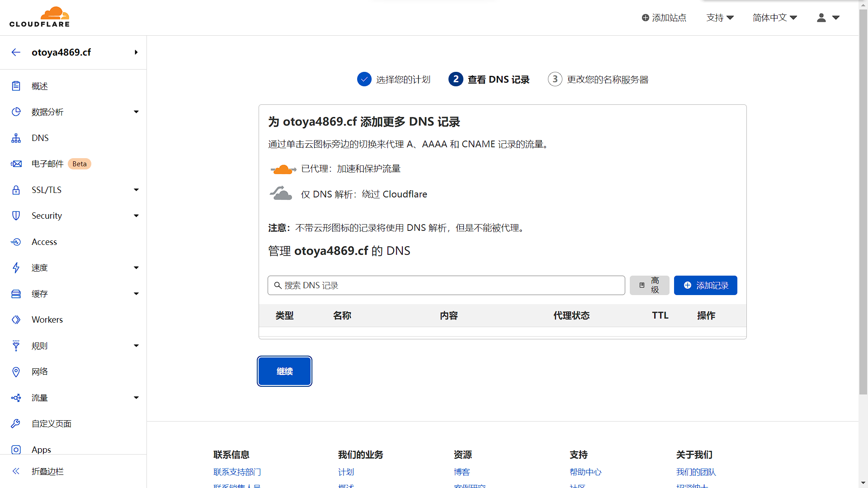Click the orange proxied cloud icon

[x=283, y=169]
